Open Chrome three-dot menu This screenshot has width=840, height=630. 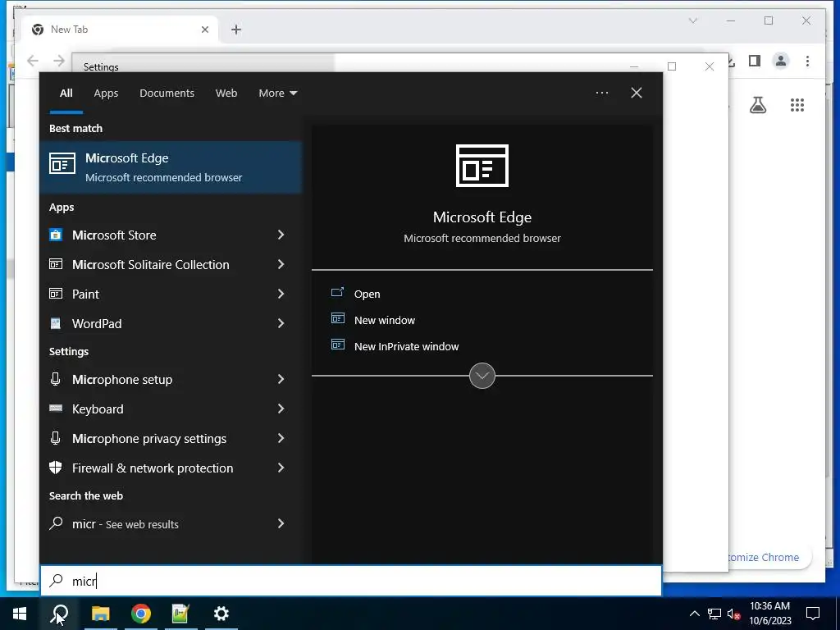807,61
